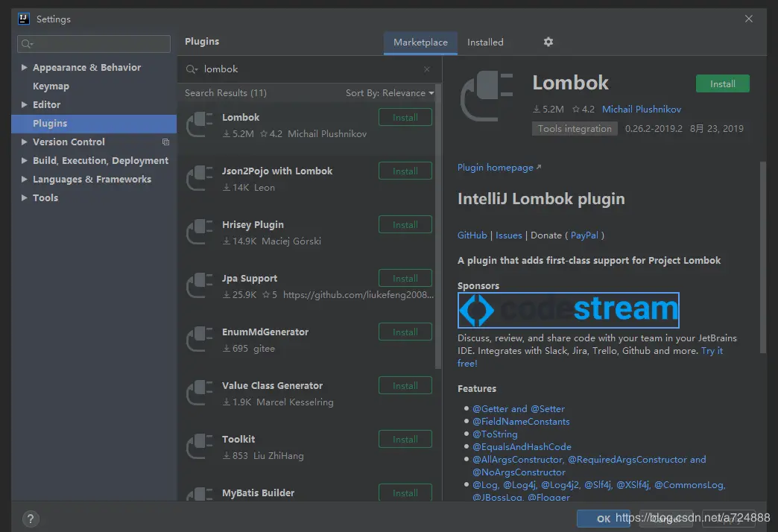Click the IntelliJ logo in the title bar
The image size is (778, 532).
click(23, 19)
